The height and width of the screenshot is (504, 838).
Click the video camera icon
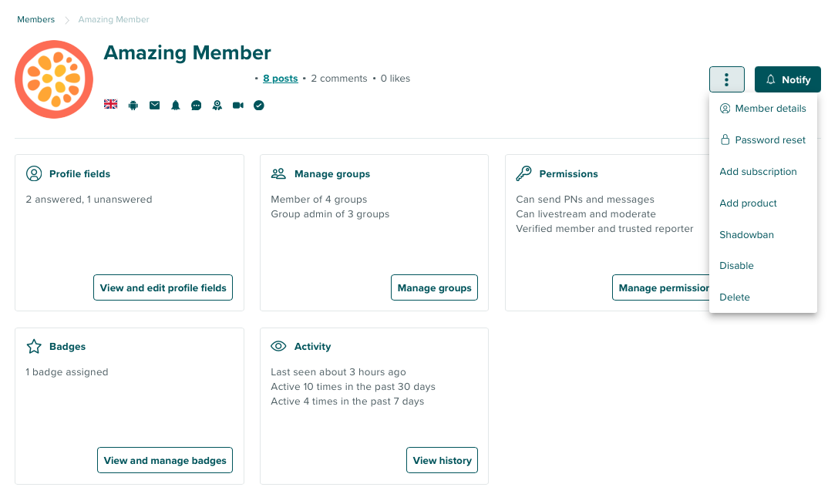pos(237,105)
